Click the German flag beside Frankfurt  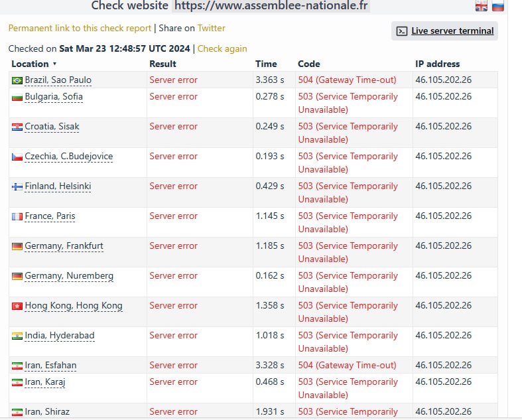pyautogui.click(x=17, y=246)
